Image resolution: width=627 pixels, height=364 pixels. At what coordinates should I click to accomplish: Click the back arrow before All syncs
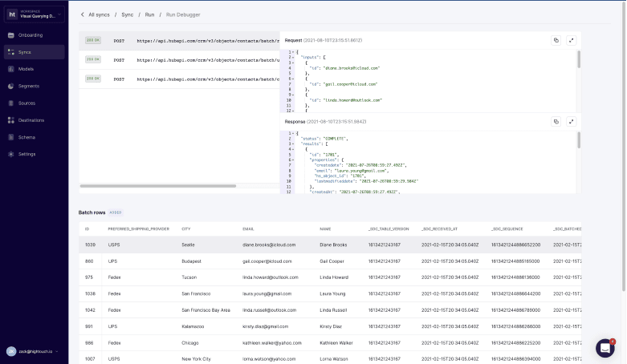pos(82,14)
